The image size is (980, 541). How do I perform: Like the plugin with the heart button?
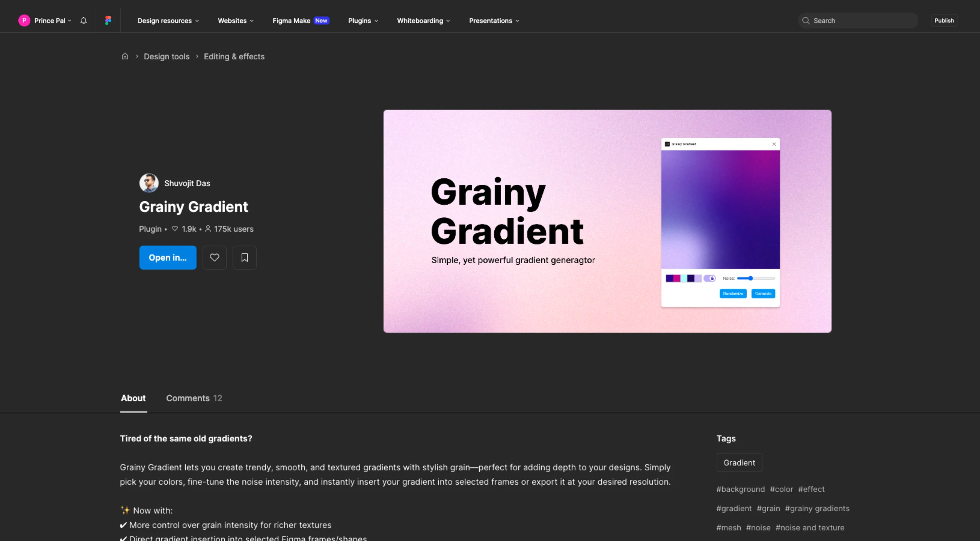(214, 257)
